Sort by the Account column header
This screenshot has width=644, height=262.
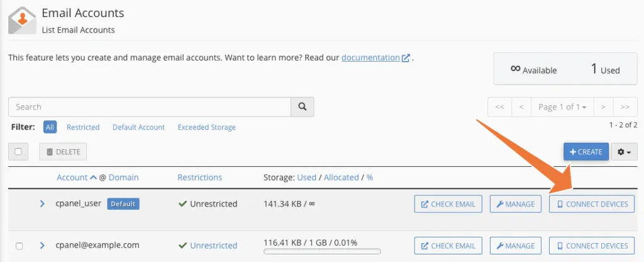pyautogui.click(x=72, y=178)
